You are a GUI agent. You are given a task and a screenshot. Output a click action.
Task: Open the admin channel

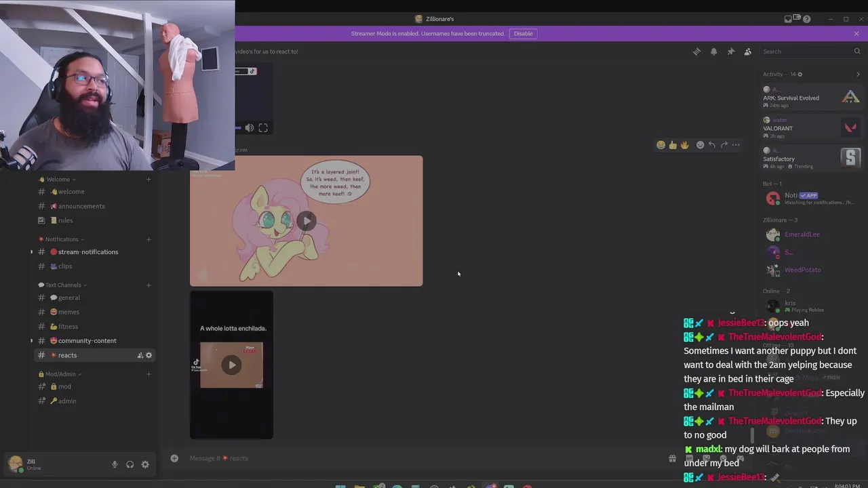[95, 401]
